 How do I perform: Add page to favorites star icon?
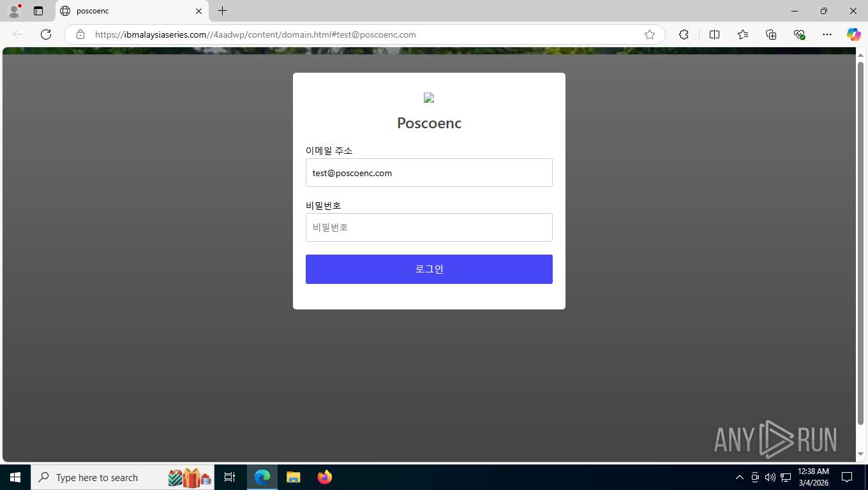(650, 34)
